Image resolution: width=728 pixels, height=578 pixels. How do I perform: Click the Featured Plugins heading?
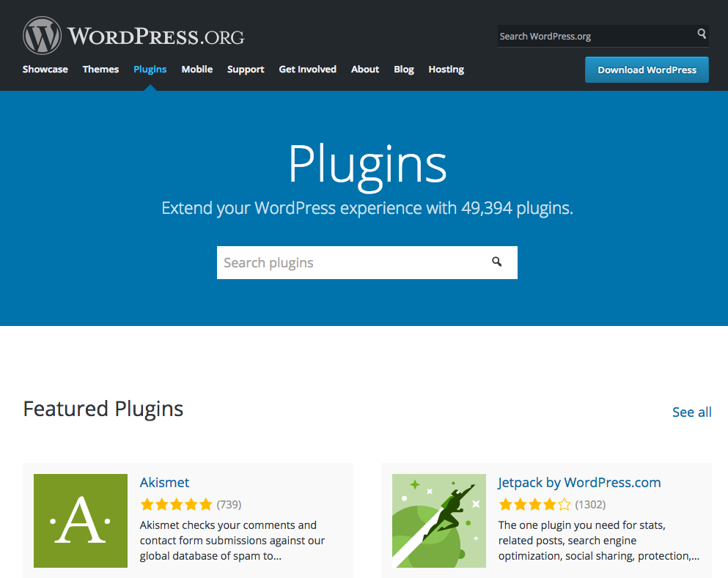(103, 409)
